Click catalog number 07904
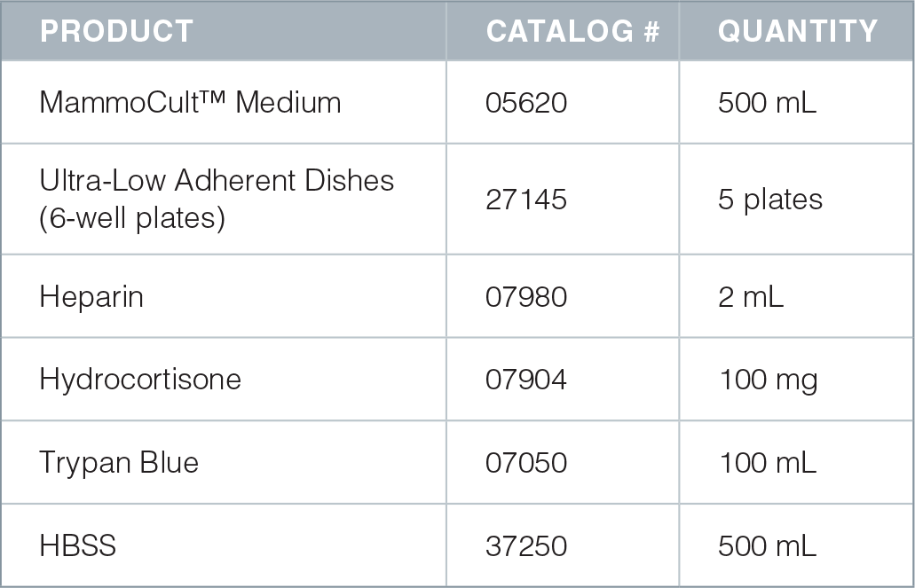Image resolution: width=915 pixels, height=588 pixels. (x=526, y=380)
